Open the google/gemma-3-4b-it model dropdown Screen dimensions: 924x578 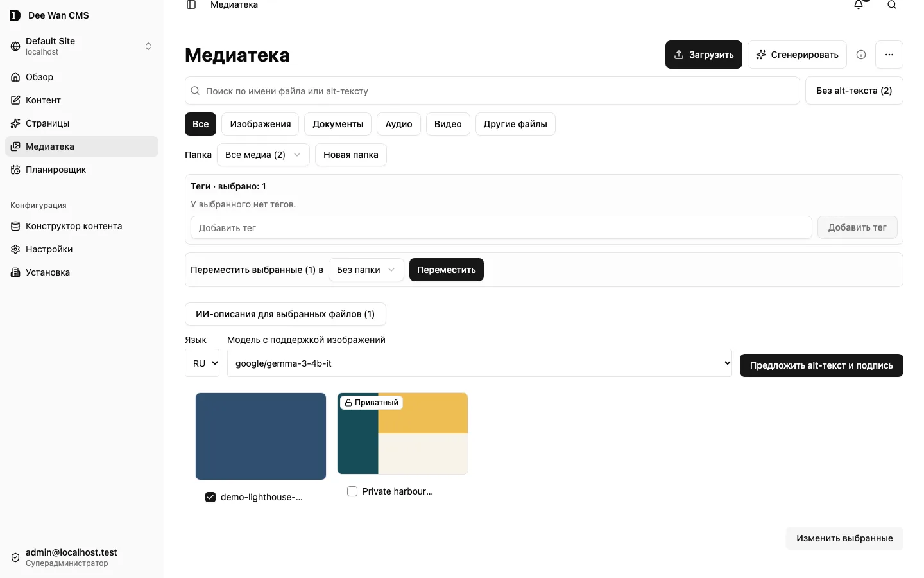pyautogui.click(x=479, y=363)
